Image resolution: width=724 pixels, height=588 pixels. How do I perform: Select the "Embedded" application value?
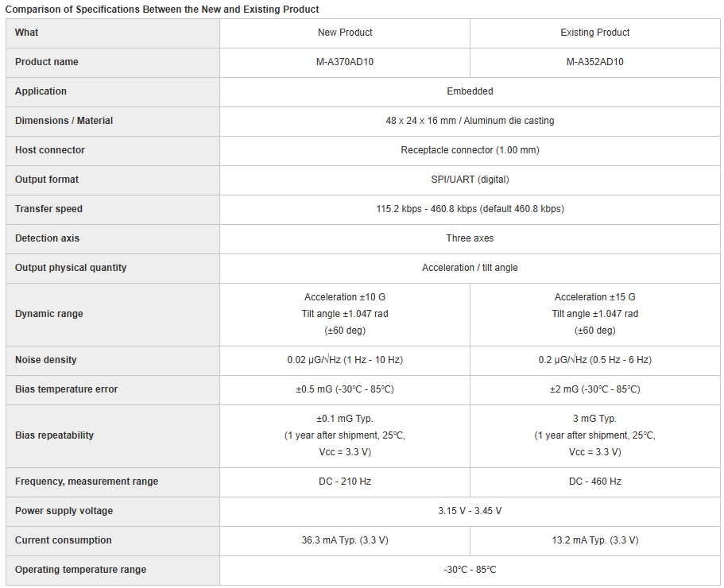[470, 91]
